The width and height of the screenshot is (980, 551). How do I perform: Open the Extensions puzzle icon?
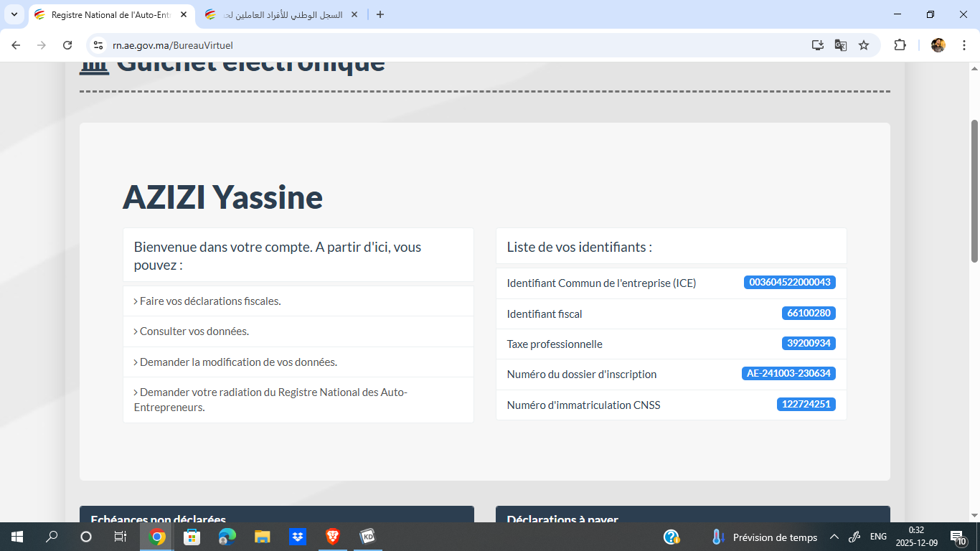[900, 45]
